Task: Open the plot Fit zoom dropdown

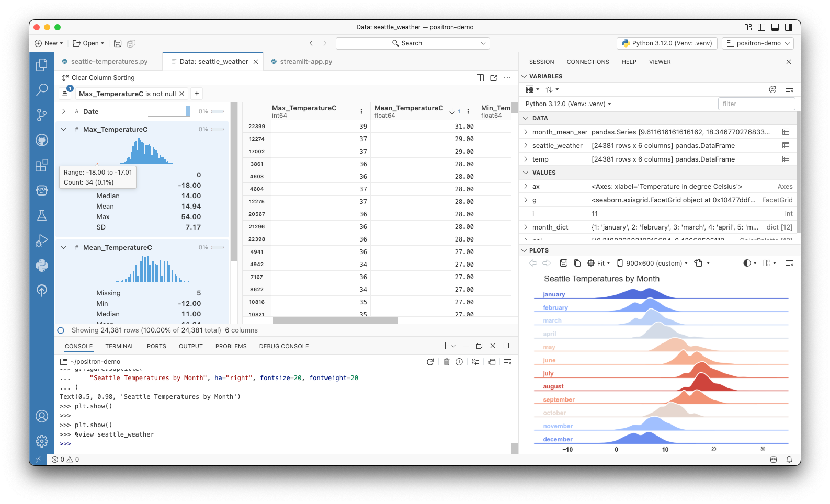Action: pos(598,263)
